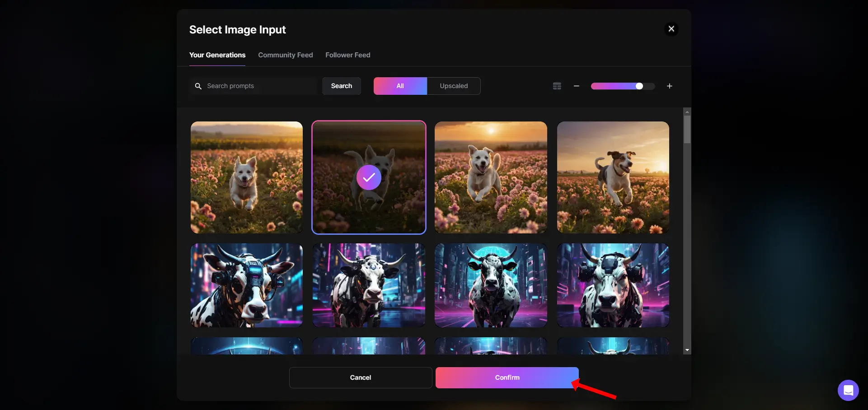Click the scrollbar up arrow
868x410 pixels.
(687, 112)
